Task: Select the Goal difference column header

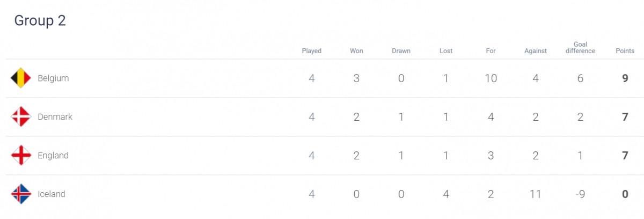Action: click(x=580, y=48)
